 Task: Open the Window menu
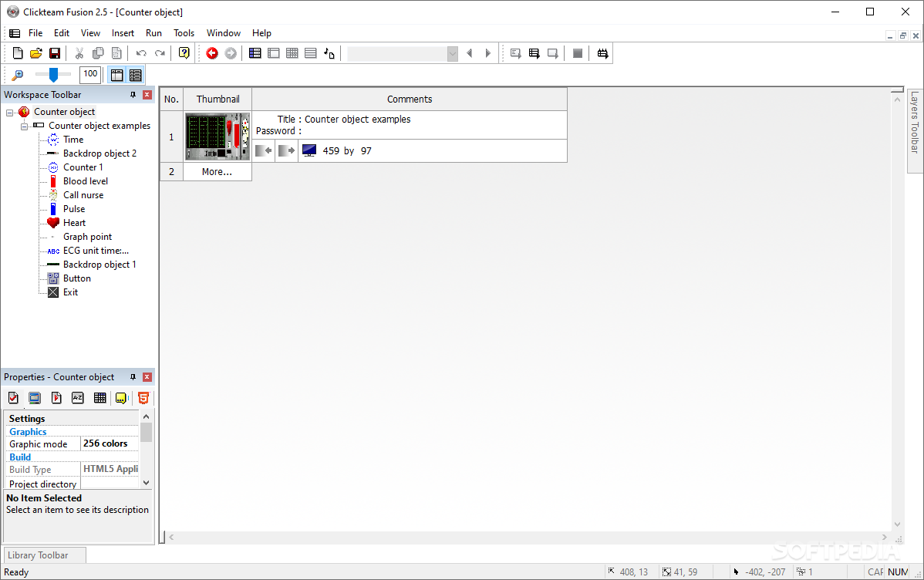(x=224, y=33)
